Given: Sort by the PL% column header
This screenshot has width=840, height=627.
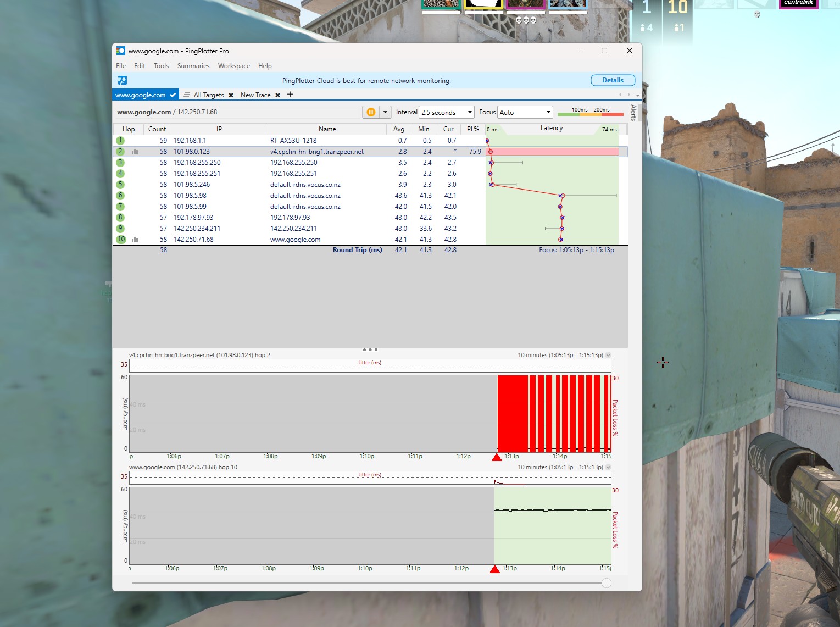Looking at the screenshot, I should (473, 129).
